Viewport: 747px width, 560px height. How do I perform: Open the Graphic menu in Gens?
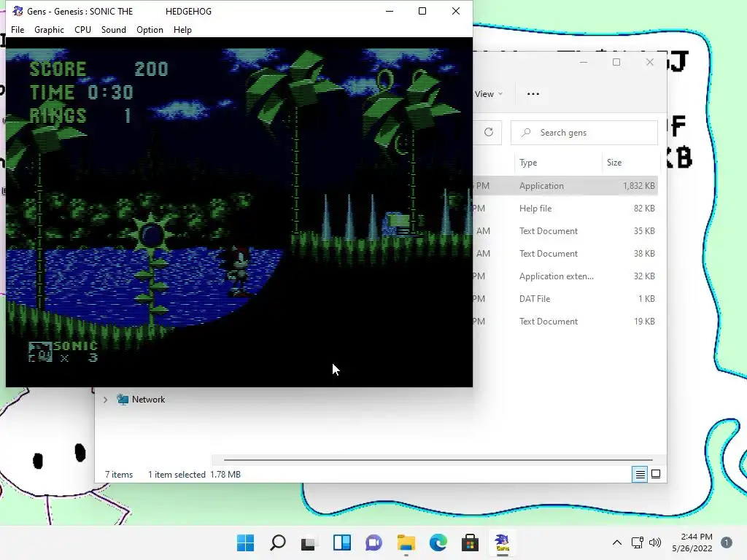49,29
